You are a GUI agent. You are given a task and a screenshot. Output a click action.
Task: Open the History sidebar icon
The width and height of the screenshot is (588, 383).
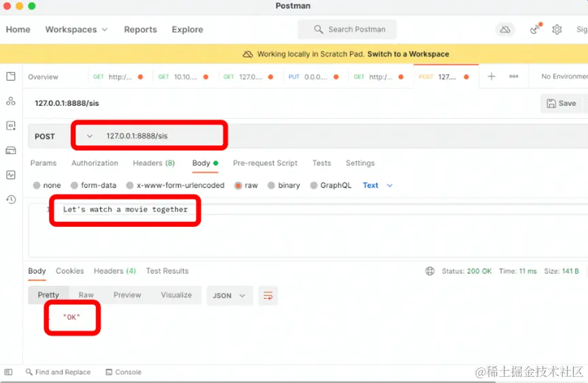tap(11, 200)
